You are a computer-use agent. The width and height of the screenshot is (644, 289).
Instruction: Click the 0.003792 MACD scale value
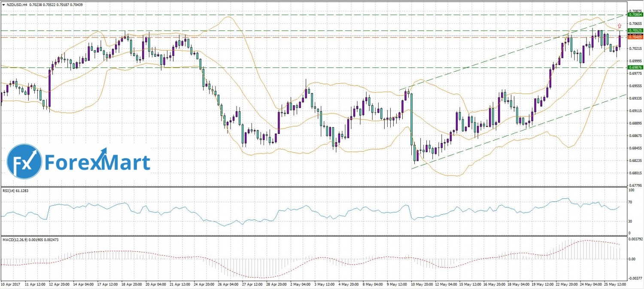coord(635,239)
